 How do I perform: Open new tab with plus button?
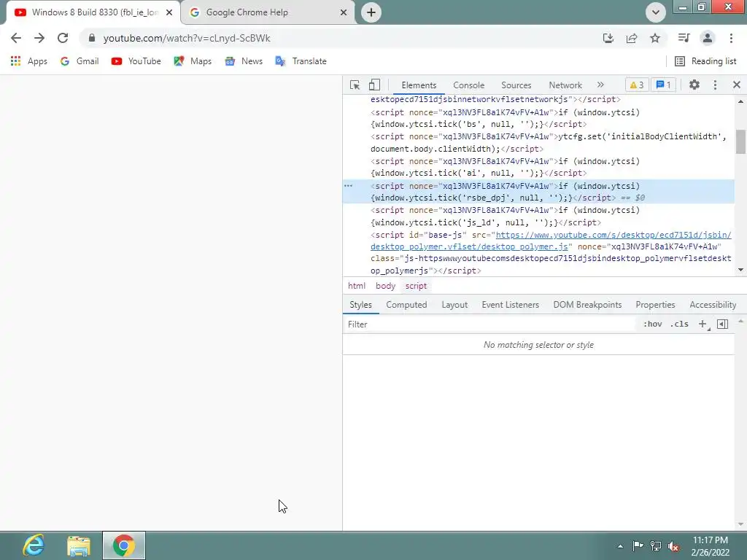371,12
